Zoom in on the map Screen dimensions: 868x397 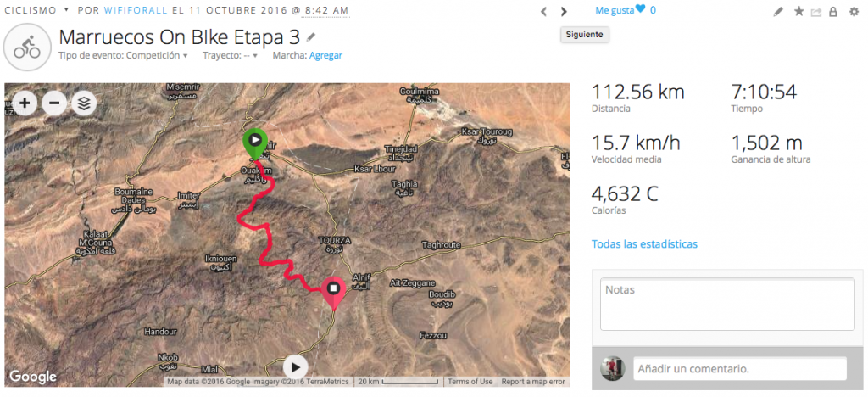coord(25,103)
